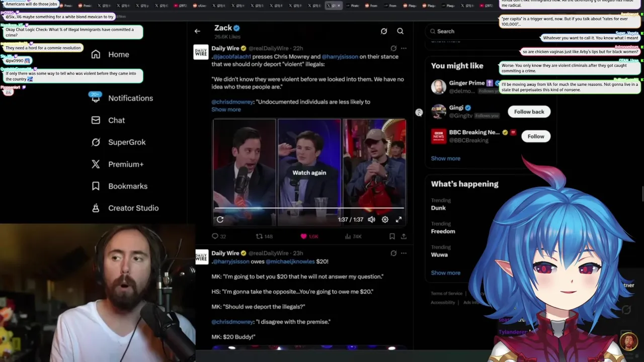Toggle the bookmark on the video post
Image resolution: width=644 pixels, height=362 pixels.
tap(392, 236)
